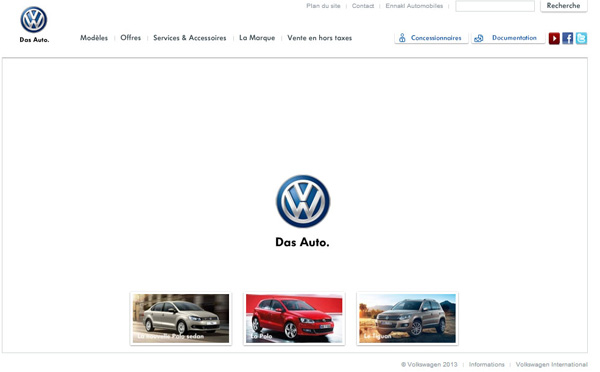The height and width of the screenshot is (372, 600).
Task: Open the YouTube social icon
Action: click(554, 38)
